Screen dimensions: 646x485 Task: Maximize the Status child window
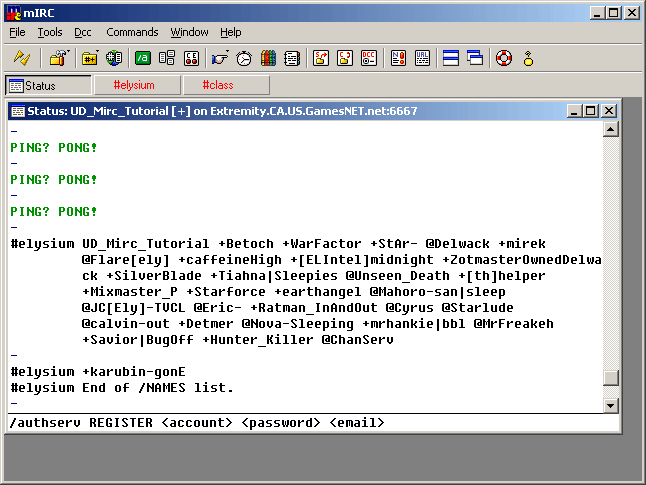coord(591,111)
